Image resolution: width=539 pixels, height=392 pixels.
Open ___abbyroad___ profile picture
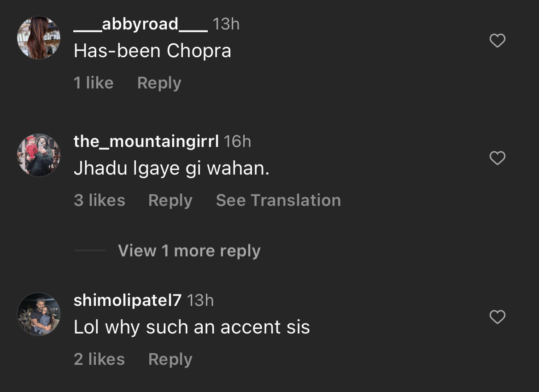pos(39,38)
